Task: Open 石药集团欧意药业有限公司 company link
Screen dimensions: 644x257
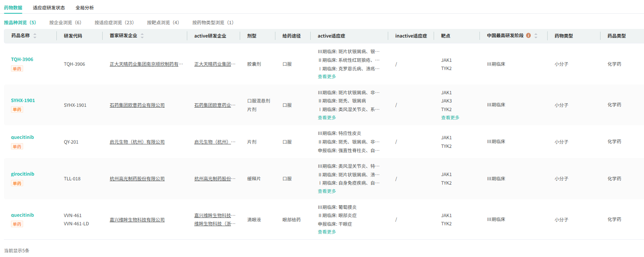Action: coord(137,105)
